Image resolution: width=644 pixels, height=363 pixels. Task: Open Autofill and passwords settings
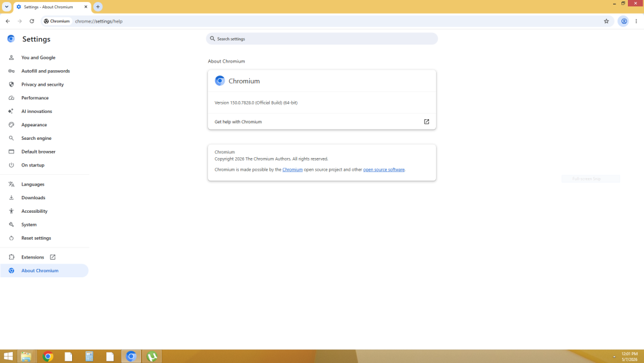coord(45,71)
